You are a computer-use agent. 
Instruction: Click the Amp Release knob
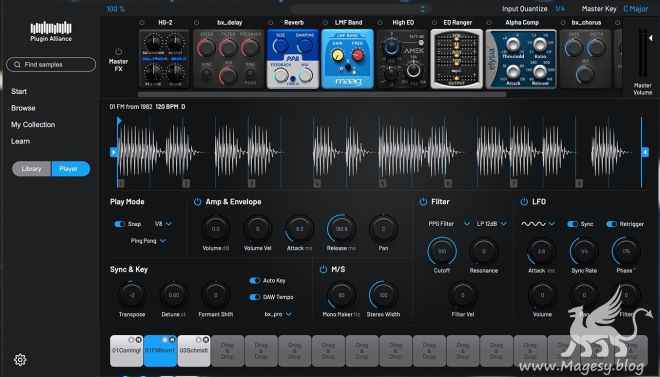tap(341, 228)
